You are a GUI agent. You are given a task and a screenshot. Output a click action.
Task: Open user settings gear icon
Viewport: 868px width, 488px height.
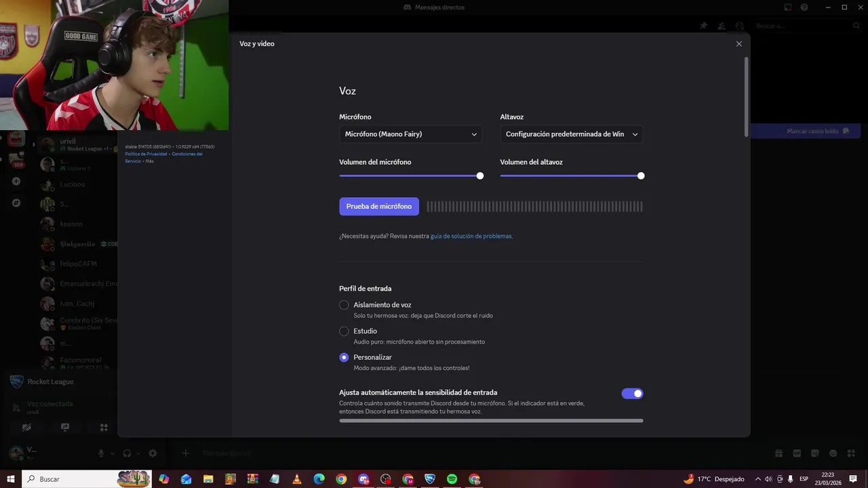click(x=153, y=453)
